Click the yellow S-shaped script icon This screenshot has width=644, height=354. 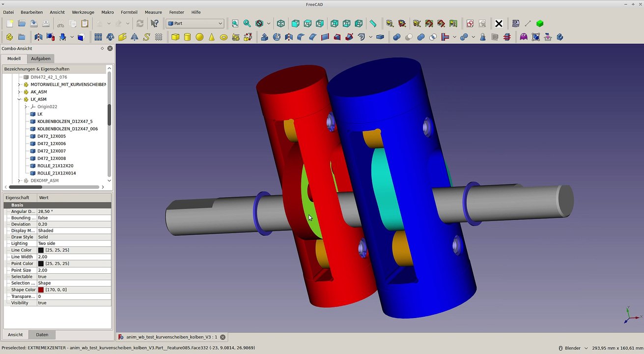click(146, 37)
